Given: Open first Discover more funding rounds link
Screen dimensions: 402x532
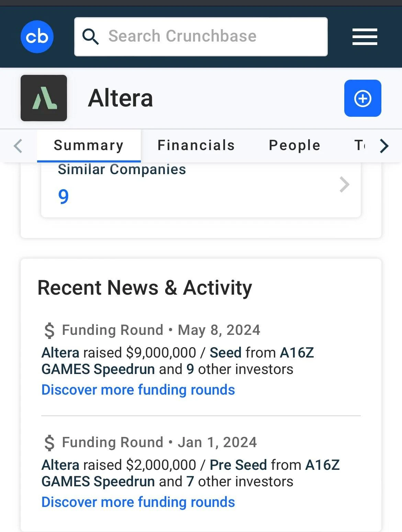Looking at the screenshot, I should (x=138, y=390).
